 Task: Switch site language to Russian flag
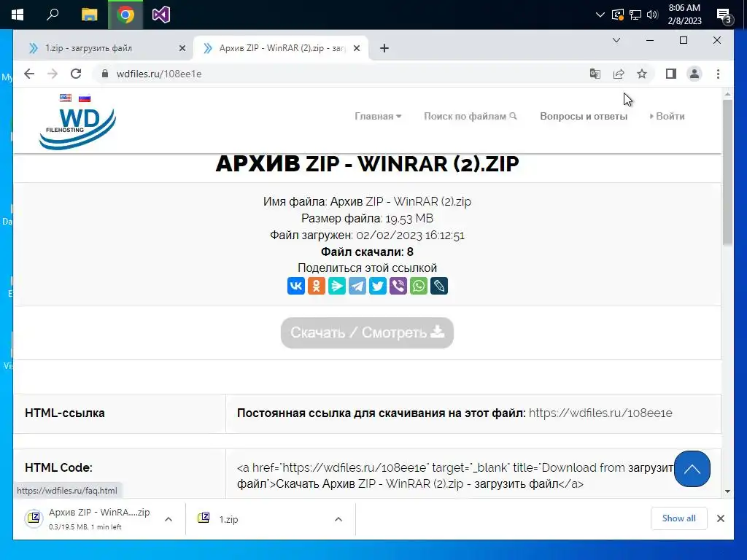[85, 98]
